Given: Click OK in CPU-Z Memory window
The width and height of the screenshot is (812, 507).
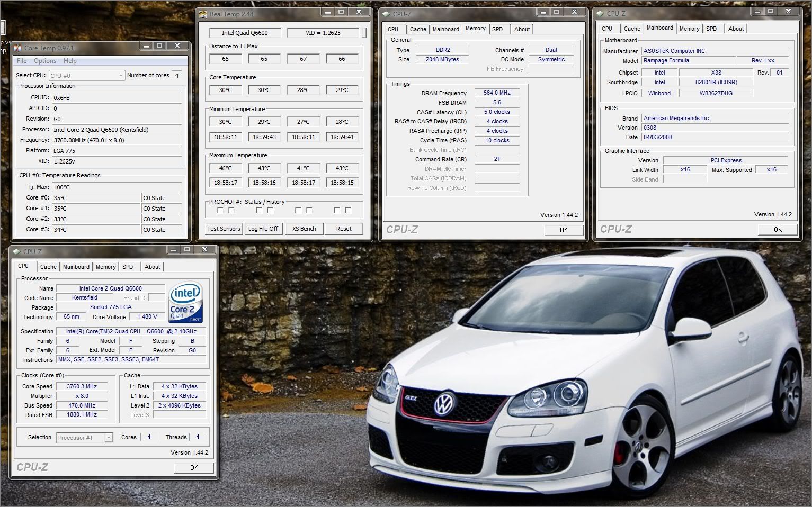Looking at the screenshot, I should (x=564, y=230).
